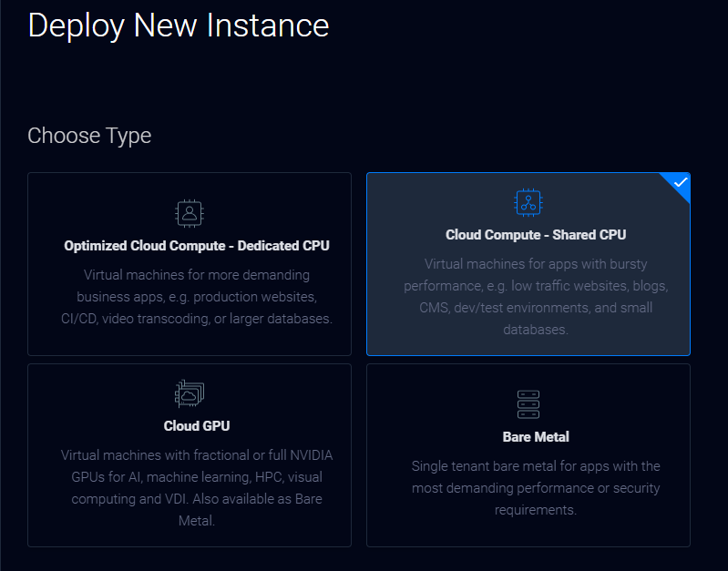The height and width of the screenshot is (571, 728).
Task: Choose the Bare Metal title
Action: pos(536,437)
